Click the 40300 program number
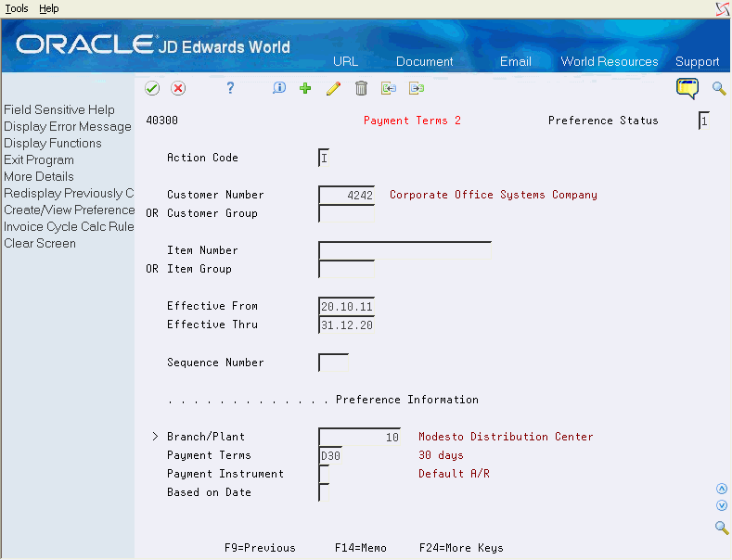 click(x=162, y=121)
